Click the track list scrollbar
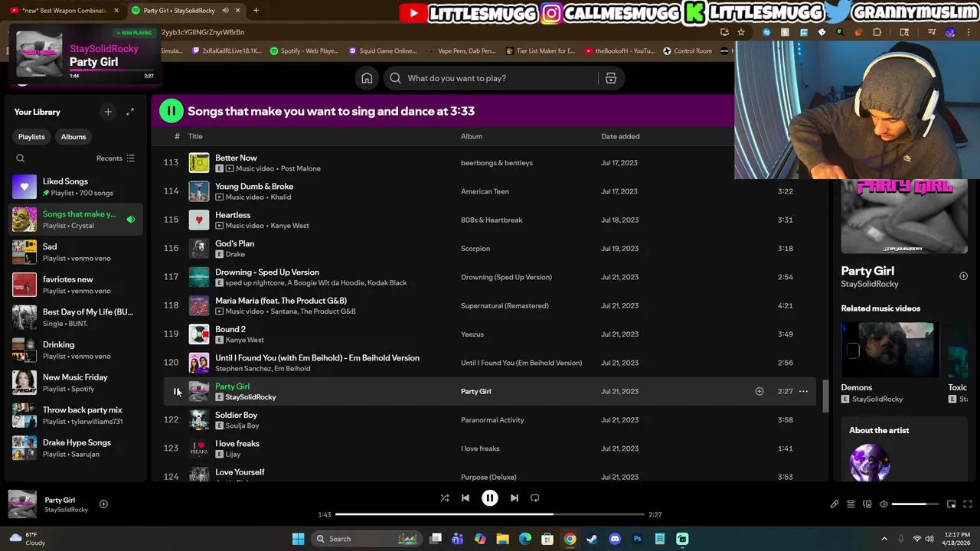Viewport: 980px width, 551px height. click(825, 396)
